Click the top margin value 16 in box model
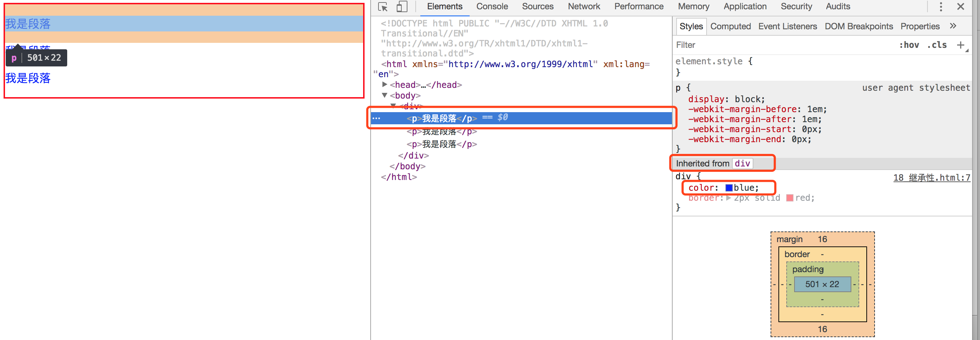The image size is (980, 340). 822,239
